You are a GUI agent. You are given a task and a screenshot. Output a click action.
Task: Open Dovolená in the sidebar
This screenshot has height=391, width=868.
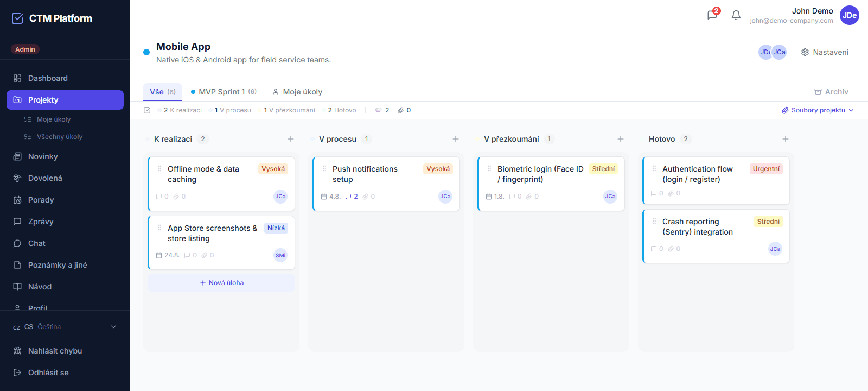point(65,178)
